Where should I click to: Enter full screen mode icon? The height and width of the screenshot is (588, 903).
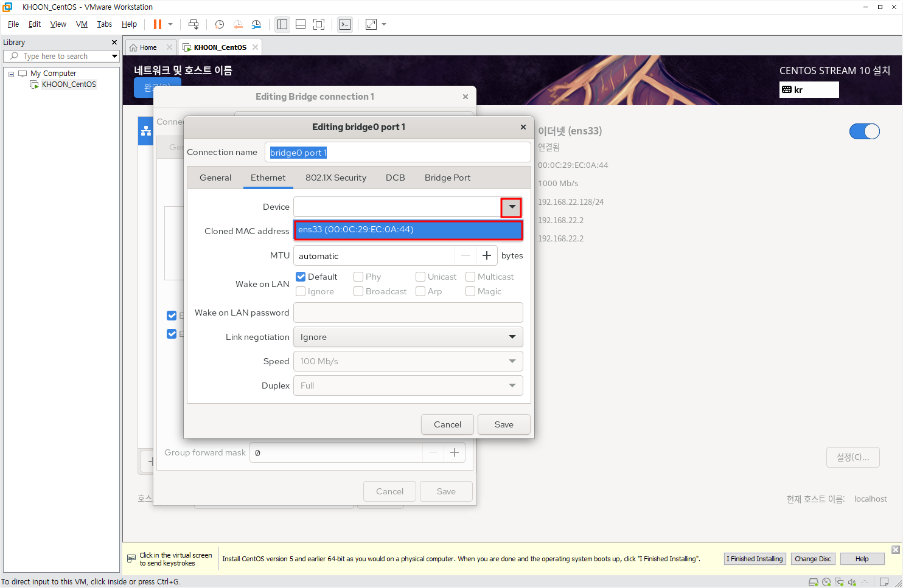pyautogui.click(x=319, y=24)
